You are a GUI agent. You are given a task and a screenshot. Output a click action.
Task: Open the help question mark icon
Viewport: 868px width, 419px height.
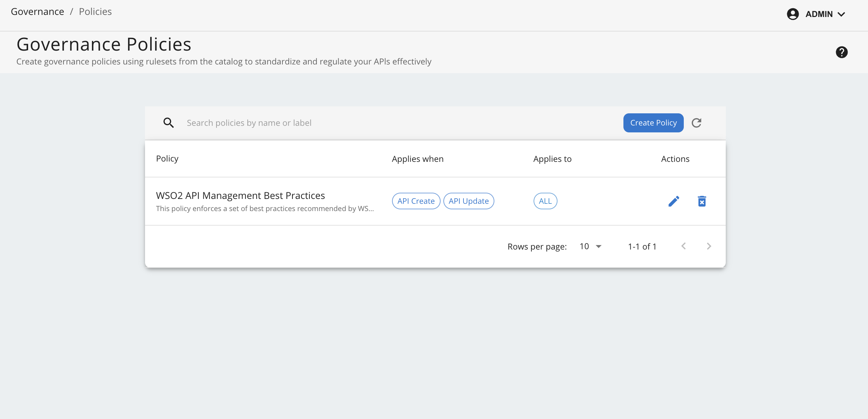841,52
